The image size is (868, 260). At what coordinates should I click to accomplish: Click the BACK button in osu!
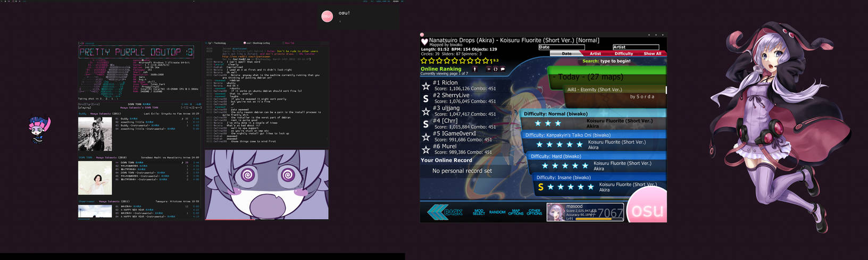[x=445, y=212]
